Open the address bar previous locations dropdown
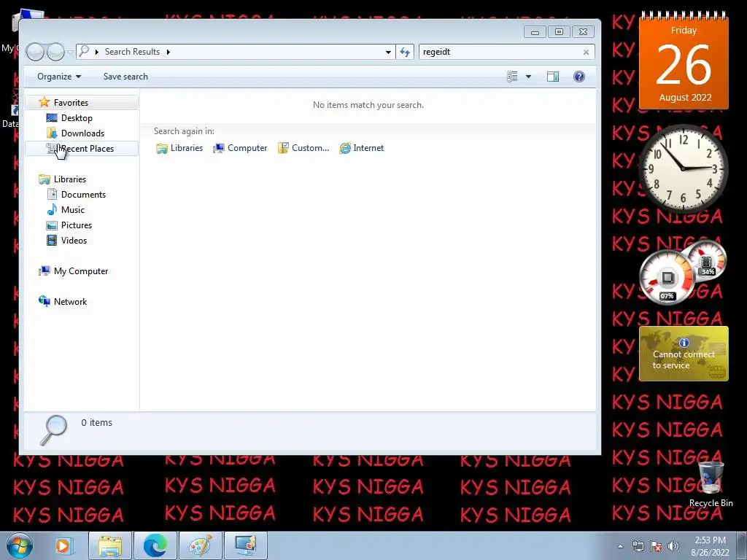Screen dimensions: 747x560 388,52
